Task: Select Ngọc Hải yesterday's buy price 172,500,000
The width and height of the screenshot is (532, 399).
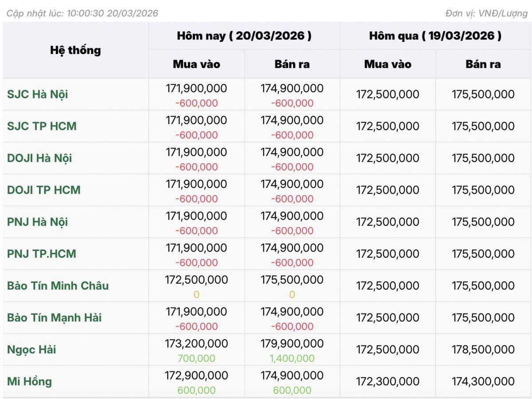Action: 388,349
